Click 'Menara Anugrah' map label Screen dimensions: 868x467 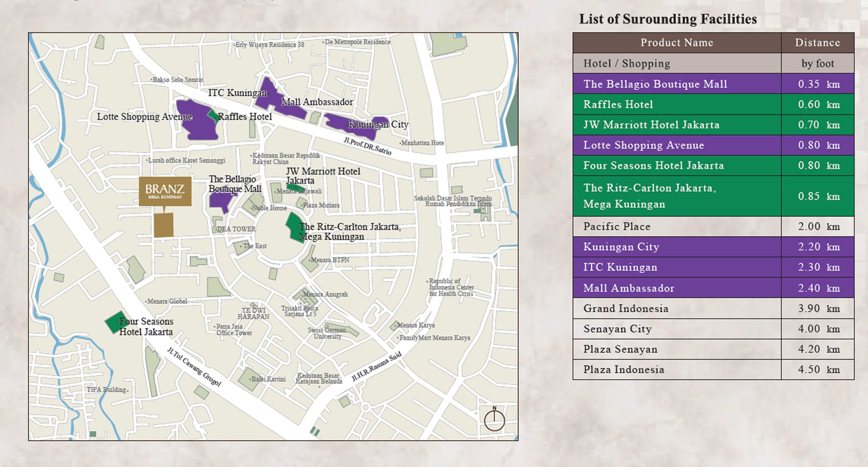325,294
